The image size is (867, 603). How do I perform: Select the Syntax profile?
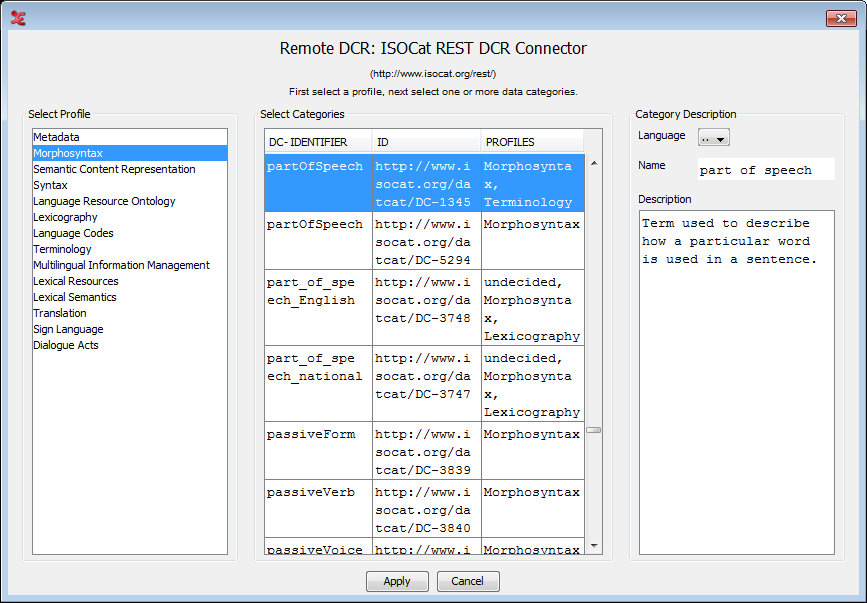point(129,185)
